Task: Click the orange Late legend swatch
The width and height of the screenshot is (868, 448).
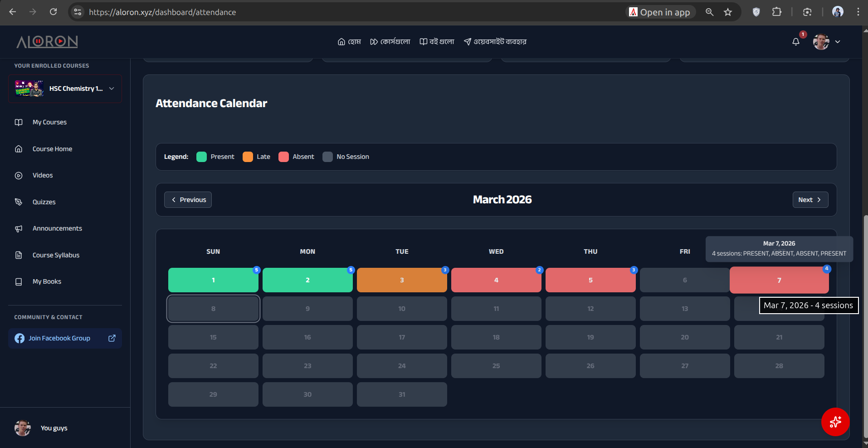Action: point(248,157)
